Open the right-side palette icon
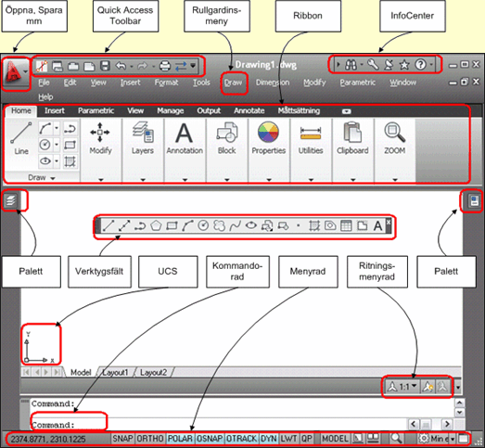This screenshot has height=448, width=485. pos(474,200)
